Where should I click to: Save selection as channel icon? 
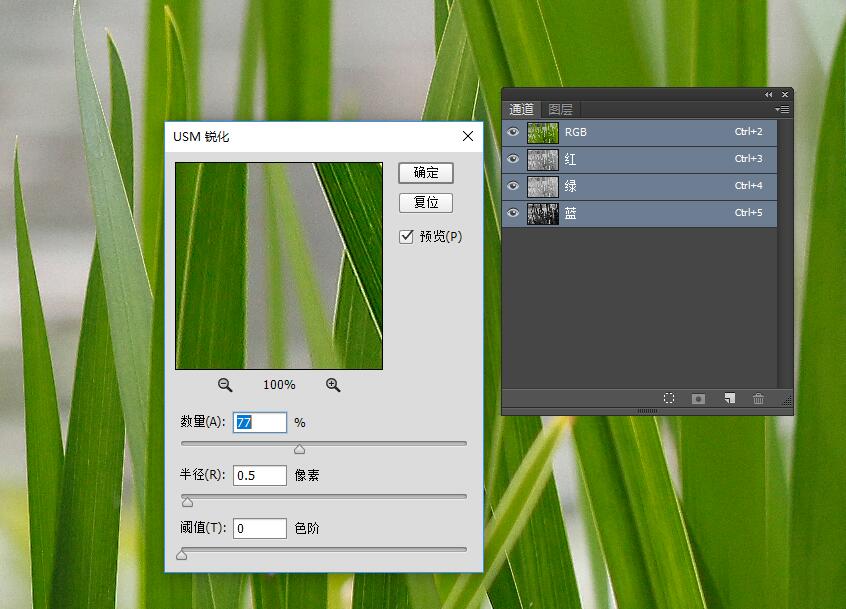coord(698,399)
